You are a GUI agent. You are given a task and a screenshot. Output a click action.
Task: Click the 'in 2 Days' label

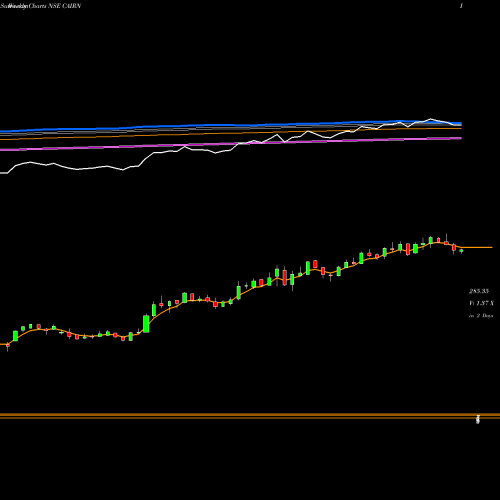[x=481, y=315]
